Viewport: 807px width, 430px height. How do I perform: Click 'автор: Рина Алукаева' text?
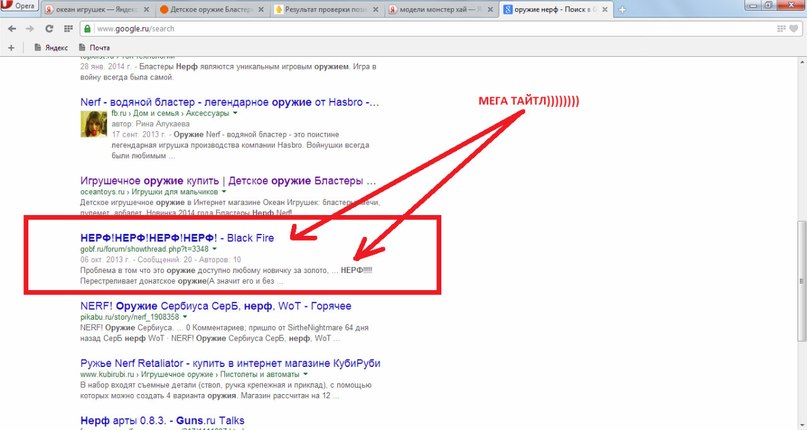tap(150, 124)
